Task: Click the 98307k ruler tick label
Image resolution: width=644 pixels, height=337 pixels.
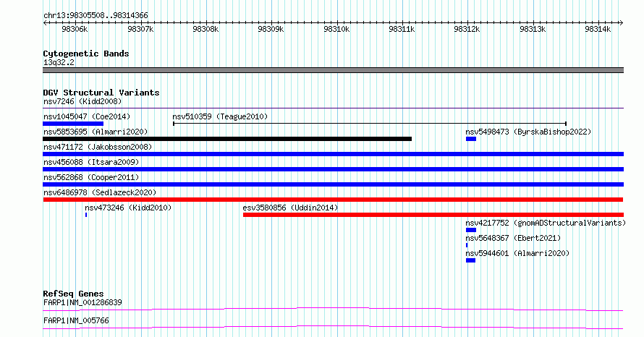Action: tap(140, 29)
